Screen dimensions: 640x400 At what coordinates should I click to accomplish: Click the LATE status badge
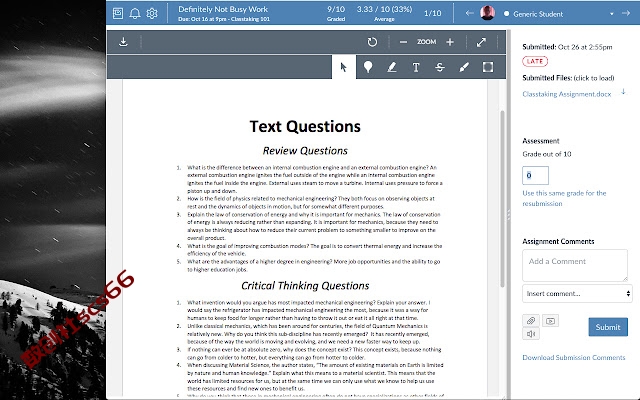click(x=535, y=61)
